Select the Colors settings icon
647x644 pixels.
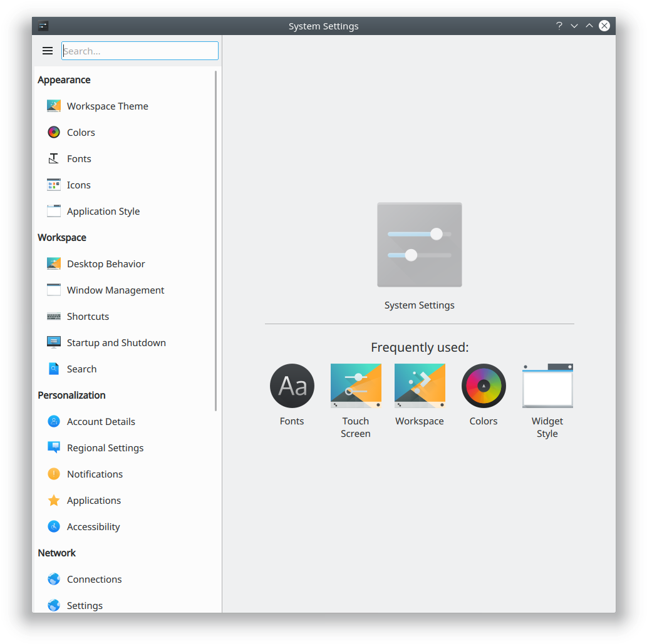(x=81, y=132)
